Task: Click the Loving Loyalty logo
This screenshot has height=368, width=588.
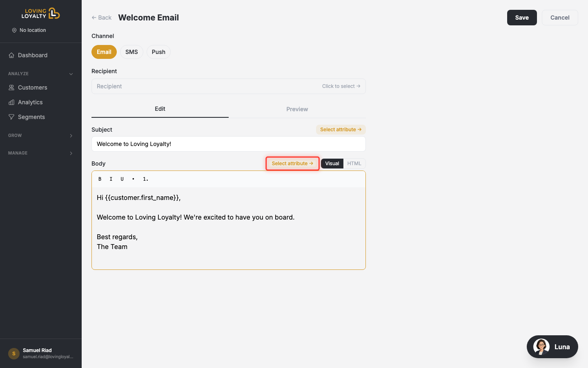Action: [40, 13]
